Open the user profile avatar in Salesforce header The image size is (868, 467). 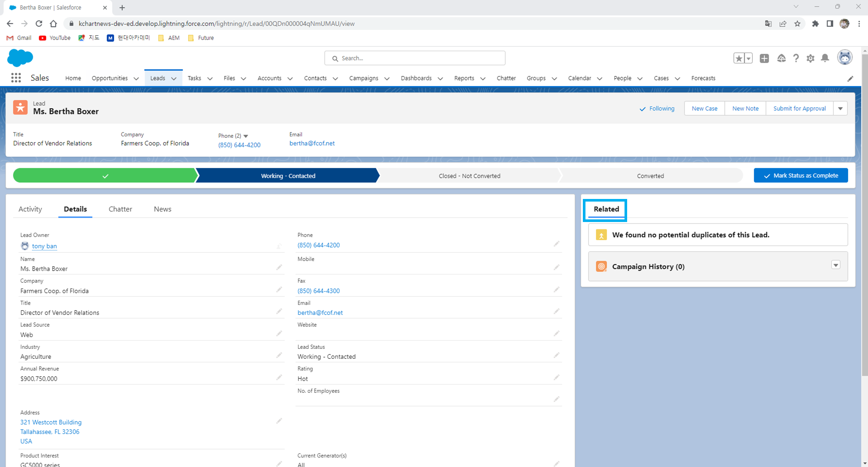point(845,57)
